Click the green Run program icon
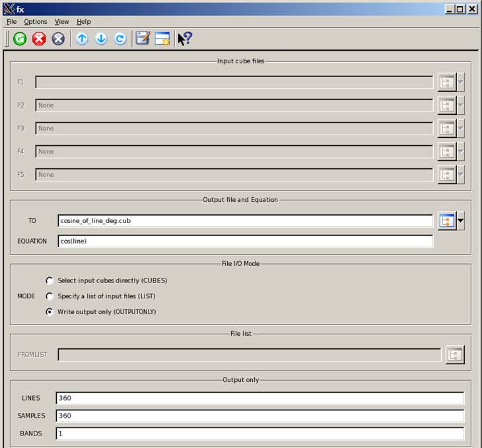 tap(20, 39)
